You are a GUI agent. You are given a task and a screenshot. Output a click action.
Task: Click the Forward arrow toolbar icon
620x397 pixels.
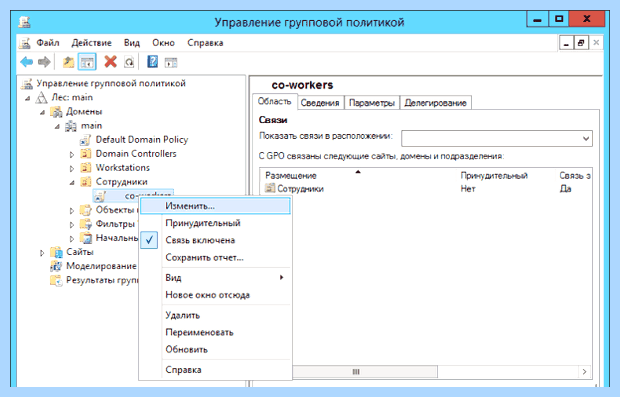click(x=44, y=62)
